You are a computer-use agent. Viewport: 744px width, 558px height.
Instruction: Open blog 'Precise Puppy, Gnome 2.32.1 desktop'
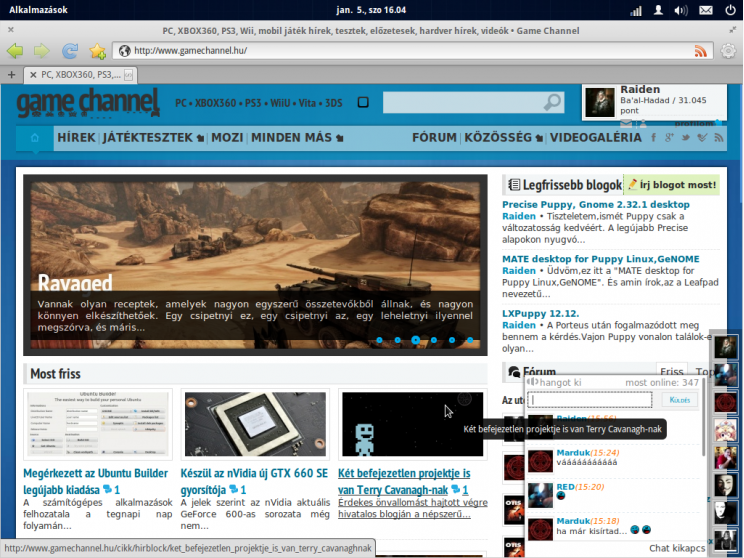pyautogui.click(x=596, y=205)
